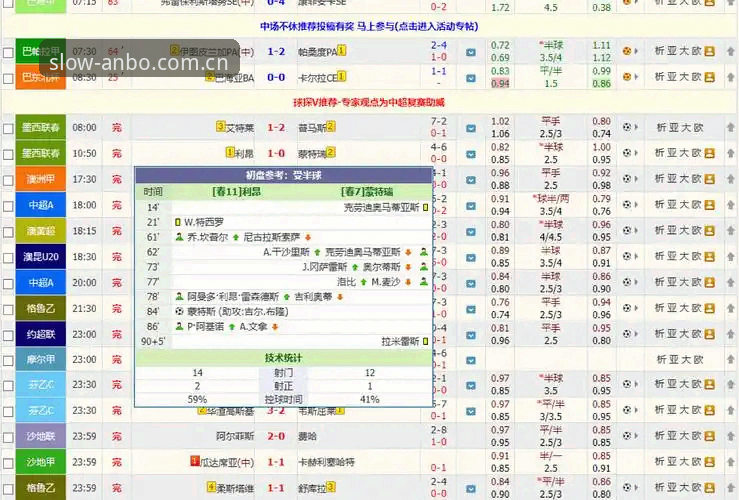739x500 pixels.
Task: Expand blue arrow in 08:00 艾特莱 row
Action: (470, 128)
